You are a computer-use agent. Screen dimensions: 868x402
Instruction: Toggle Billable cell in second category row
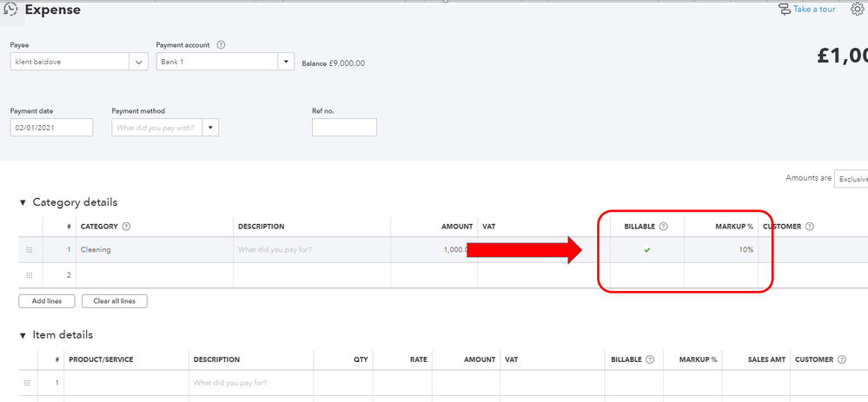[x=646, y=275]
